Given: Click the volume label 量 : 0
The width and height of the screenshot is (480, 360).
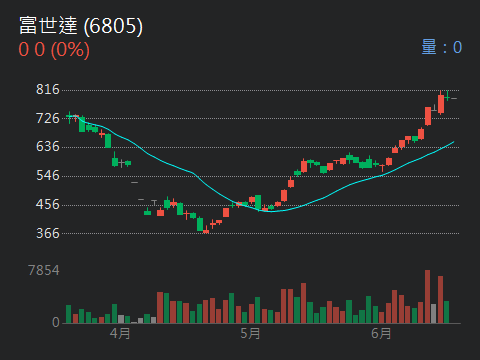Looking at the screenshot, I should pyautogui.click(x=442, y=47).
